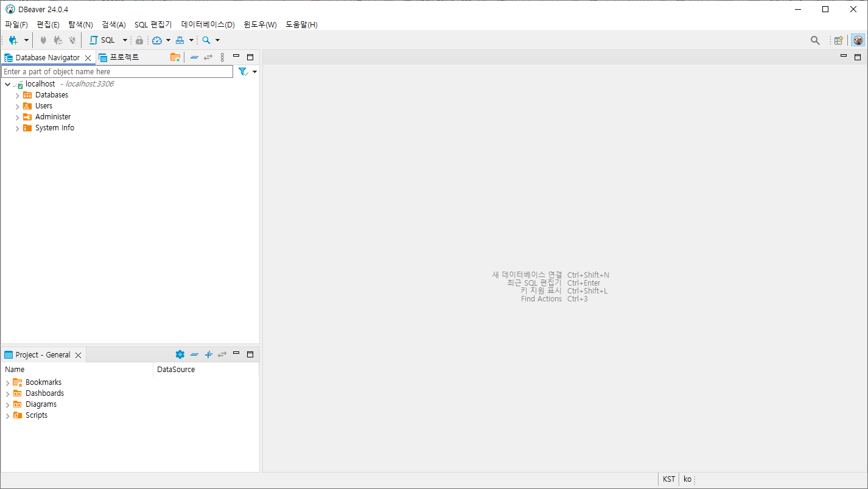Click the New Database Connection plug icon
This screenshot has width=868, height=489.
pyautogui.click(x=13, y=40)
